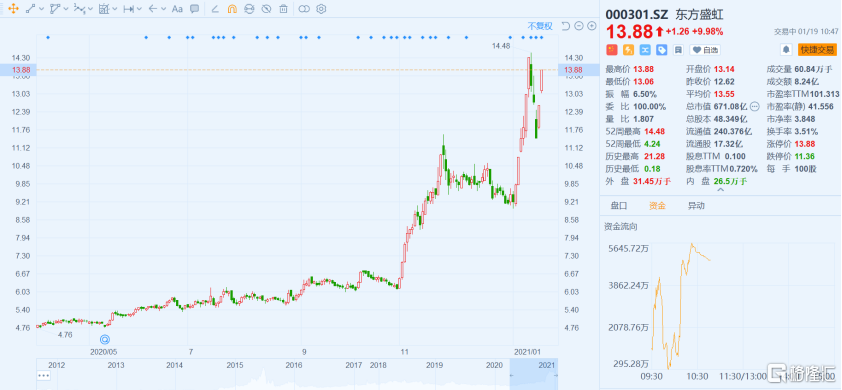
Task: Zoom out the chart with minus icon
Action: click(578, 26)
